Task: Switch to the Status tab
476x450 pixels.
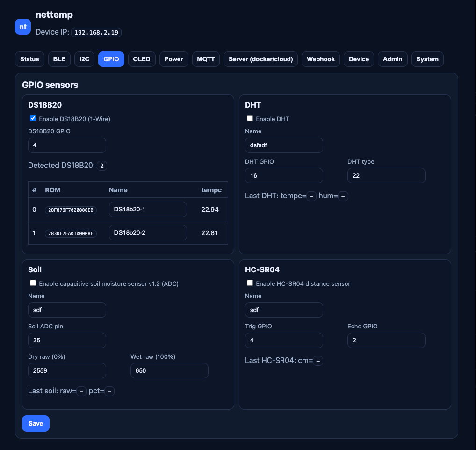Action: (x=29, y=59)
